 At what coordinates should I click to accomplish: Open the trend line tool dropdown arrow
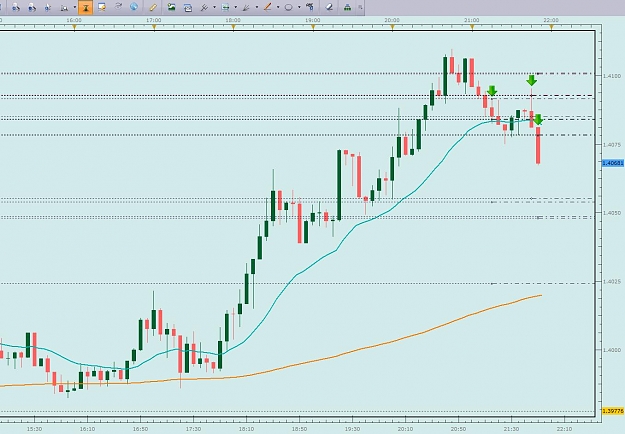click(x=278, y=7)
